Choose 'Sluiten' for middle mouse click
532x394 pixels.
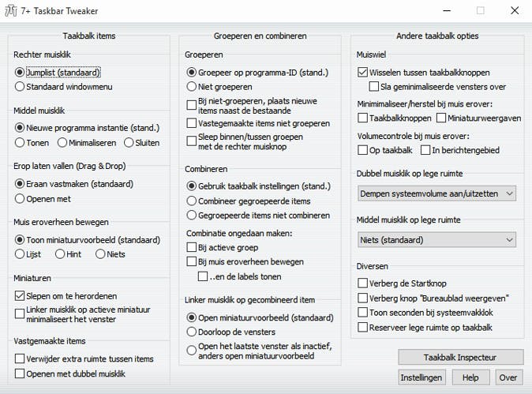(127, 143)
